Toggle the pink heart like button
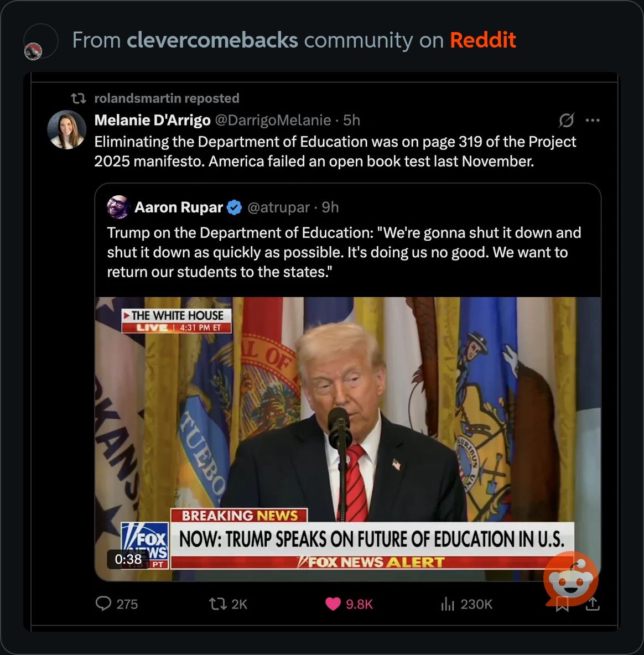Image resolution: width=644 pixels, height=655 pixels. click(333, 604)
